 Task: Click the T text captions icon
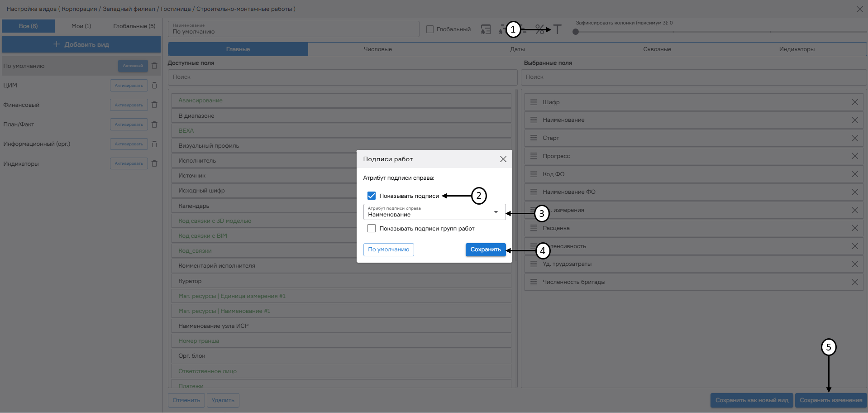coord(557,29)
